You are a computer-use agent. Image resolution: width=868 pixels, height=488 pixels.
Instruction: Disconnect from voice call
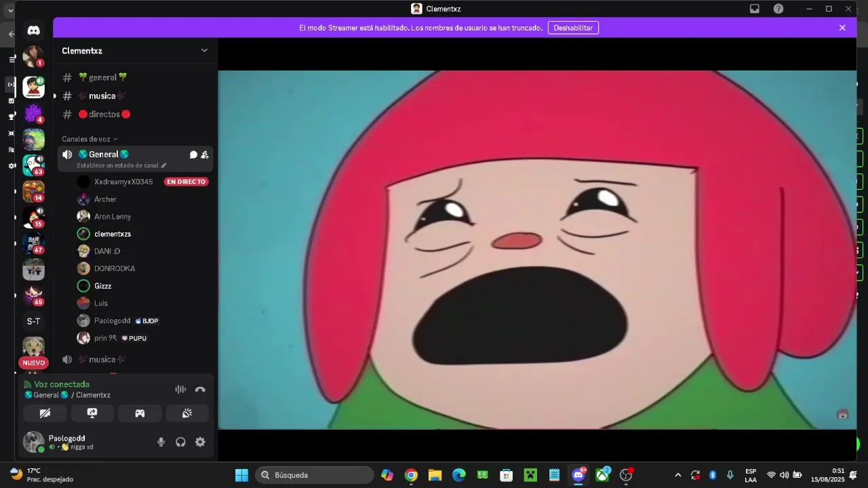tap(200, 389)
